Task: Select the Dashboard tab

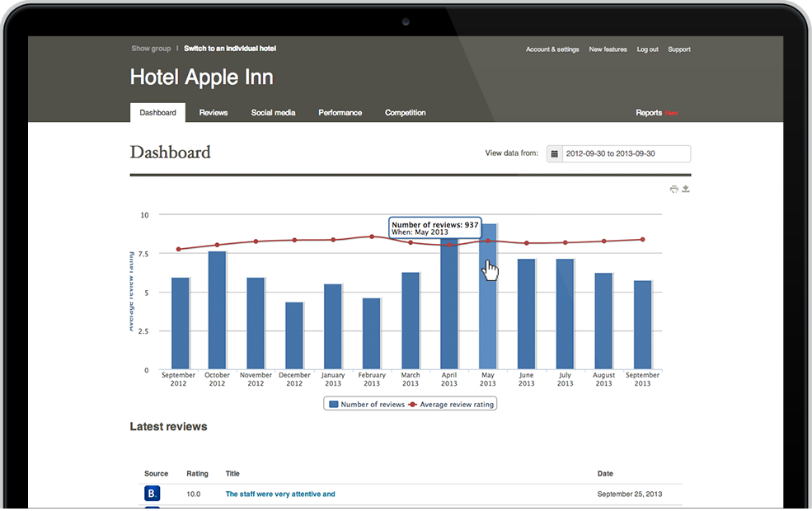Action: (x=157, y=113)
